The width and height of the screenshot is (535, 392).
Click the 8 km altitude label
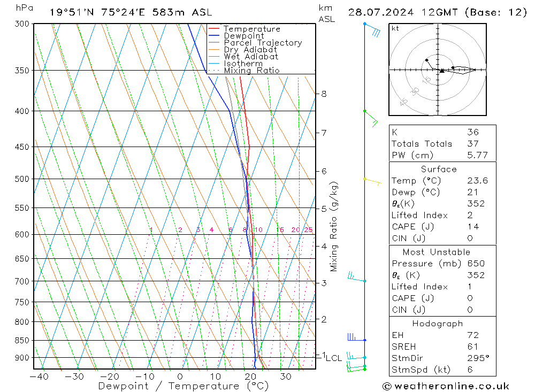[x=324, y=94]
